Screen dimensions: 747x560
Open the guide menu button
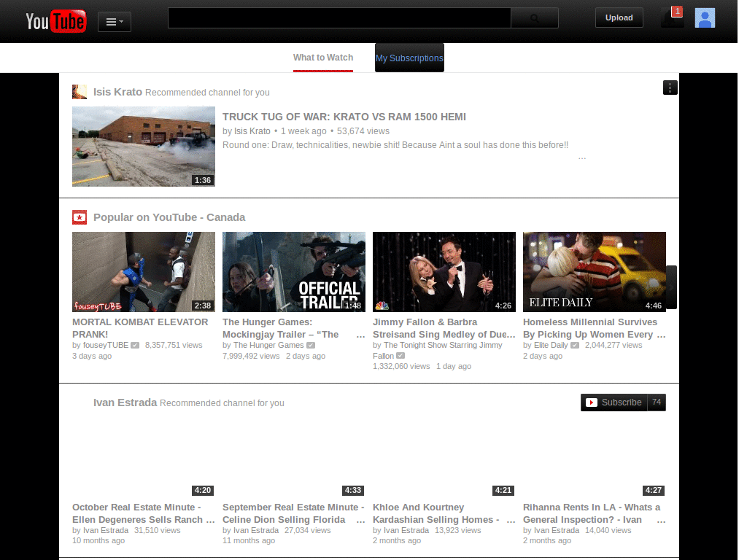point(115,22)
